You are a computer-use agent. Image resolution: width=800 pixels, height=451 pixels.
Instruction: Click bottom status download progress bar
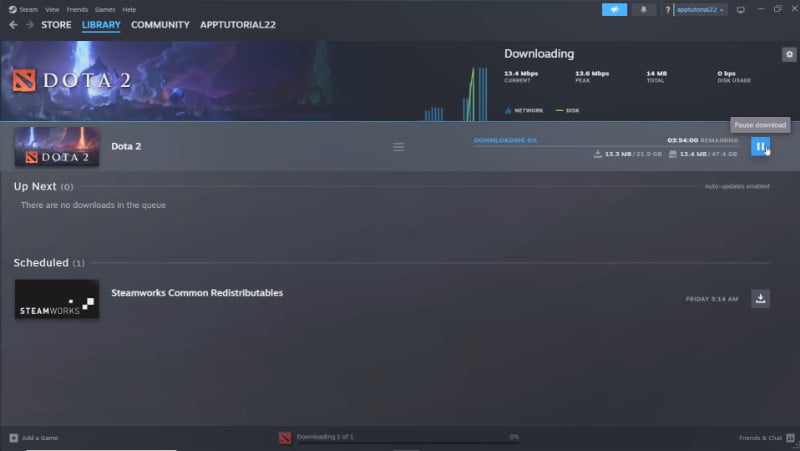(x=408, y=443)
